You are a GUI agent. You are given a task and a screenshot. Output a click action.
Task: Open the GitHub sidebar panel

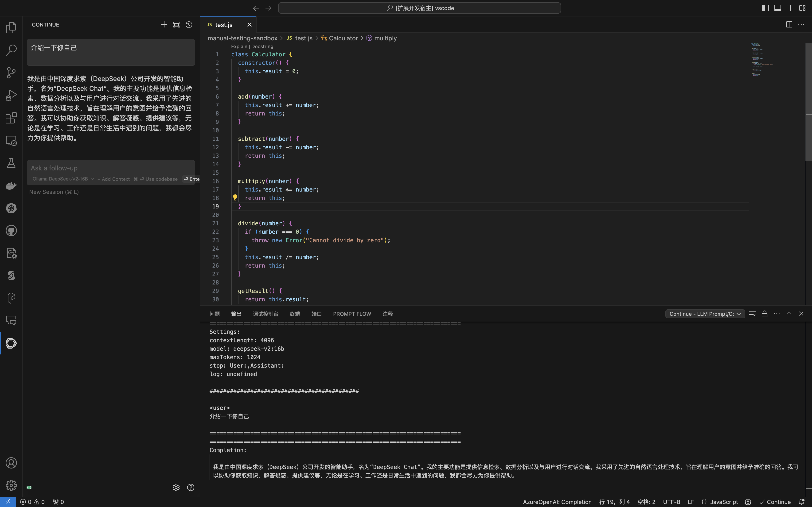click(x=11, y=231)
